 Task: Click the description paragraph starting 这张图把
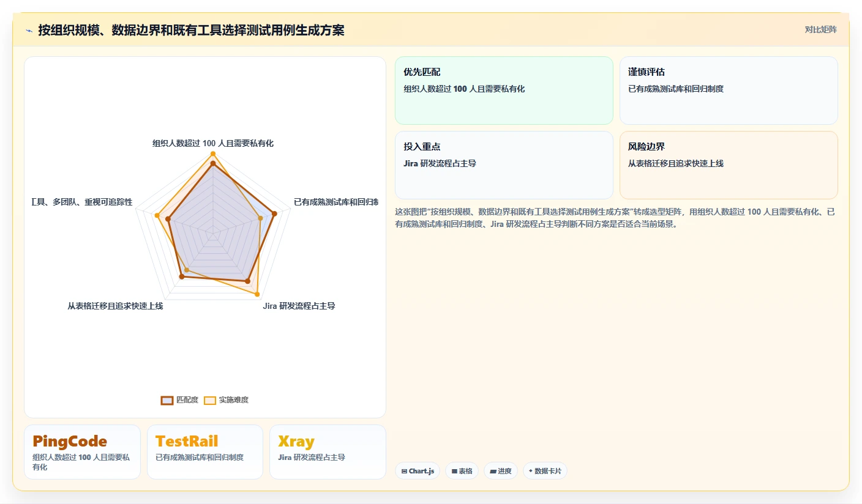pyautogui.click(x=615, y=218)
